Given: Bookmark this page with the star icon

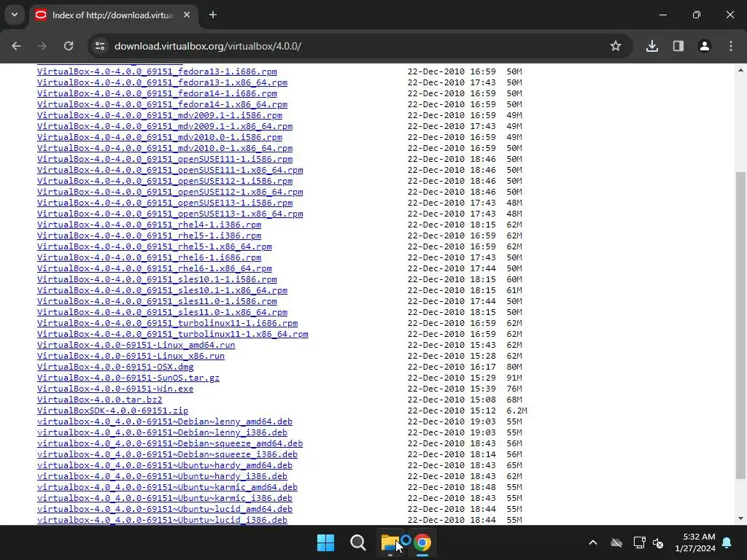Looking at the screenshot, I should (616, 46).
